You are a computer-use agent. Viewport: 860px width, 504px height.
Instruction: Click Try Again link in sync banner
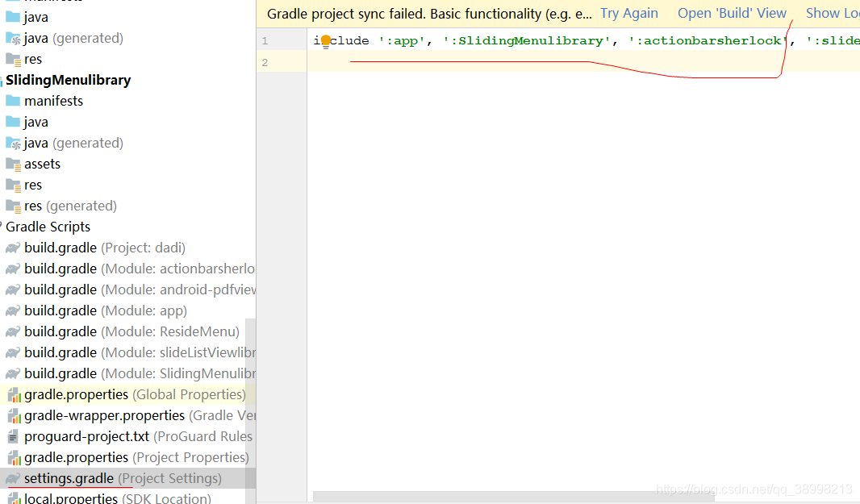[x=629, y=13]
